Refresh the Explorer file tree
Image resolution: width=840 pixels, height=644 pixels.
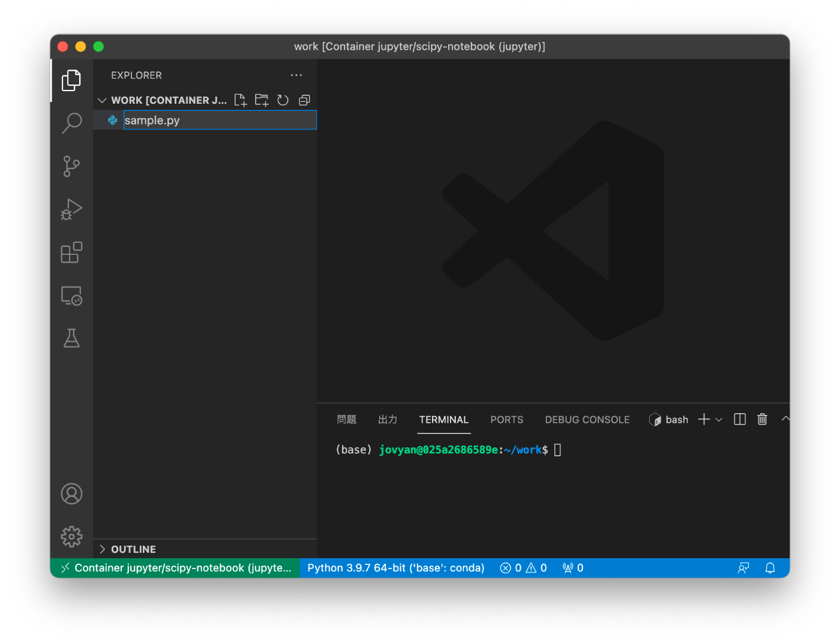(x=283, y=100)
